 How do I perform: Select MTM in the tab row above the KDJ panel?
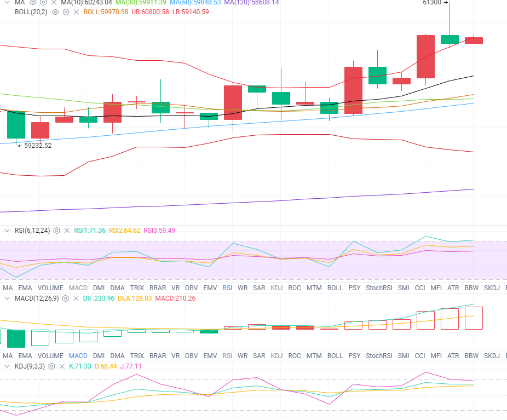tap(314, 356)
